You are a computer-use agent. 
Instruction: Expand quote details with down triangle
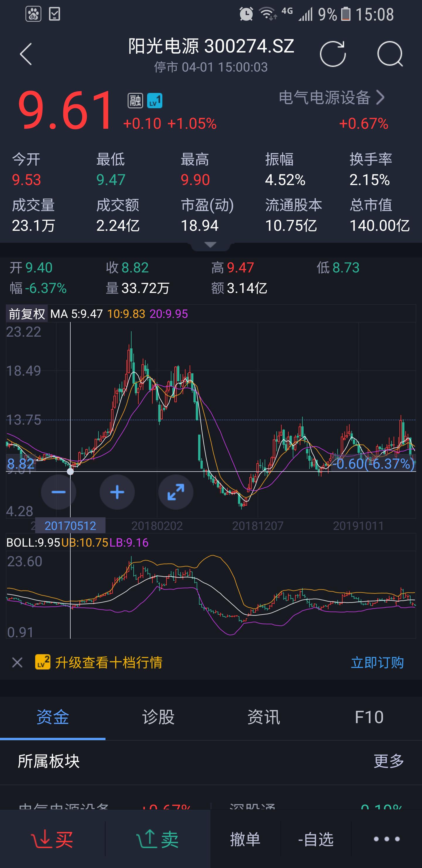pyautogui.click(x=210, y=245)
